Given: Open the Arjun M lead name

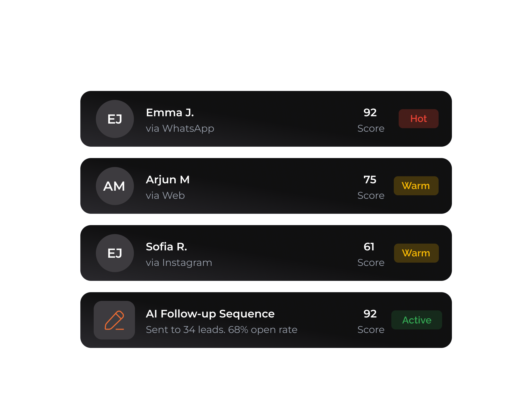Looking at the screenshot, I should pyautogui.click(x=168, y=180).
